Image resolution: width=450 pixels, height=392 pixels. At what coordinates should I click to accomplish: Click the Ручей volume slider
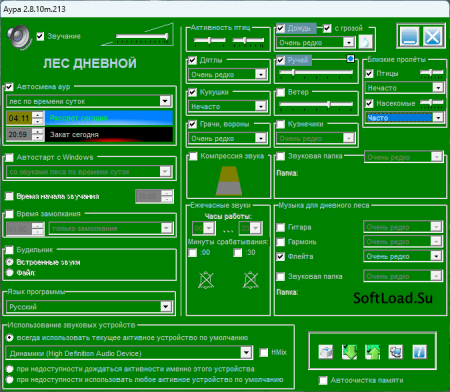pyautogui.click(x=316, y=73)
